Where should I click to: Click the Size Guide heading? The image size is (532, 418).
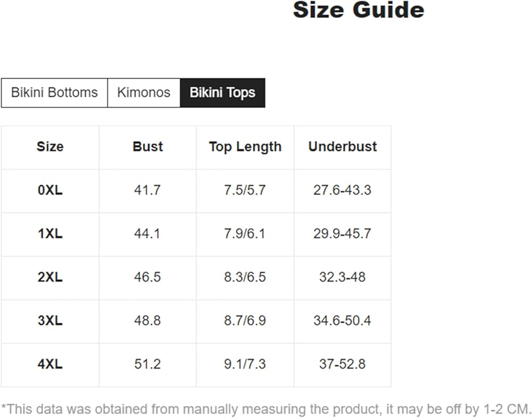[359, 10]
